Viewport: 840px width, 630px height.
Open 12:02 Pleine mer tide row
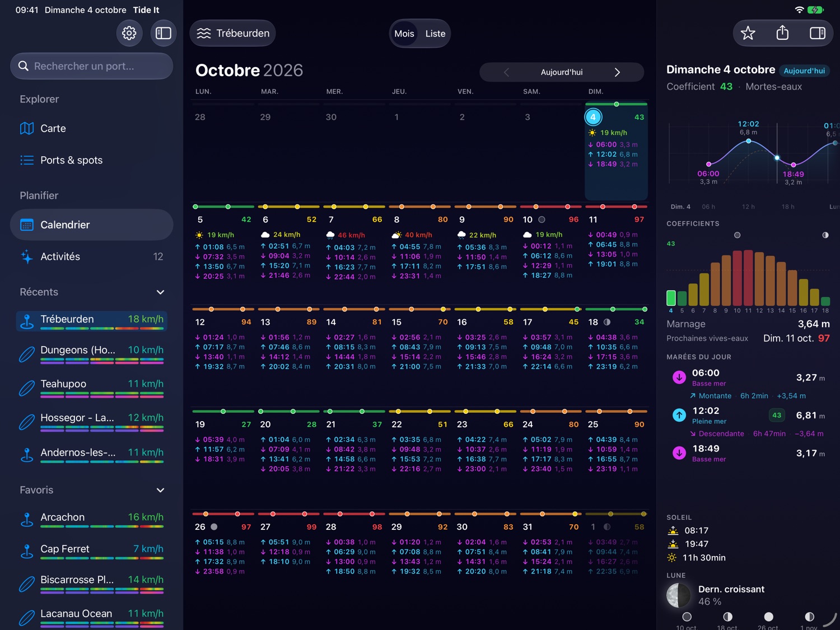pos(748,416)
